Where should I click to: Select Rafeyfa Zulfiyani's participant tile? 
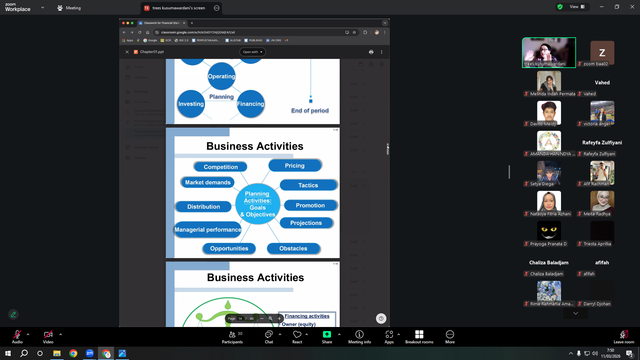coord(602,144)
